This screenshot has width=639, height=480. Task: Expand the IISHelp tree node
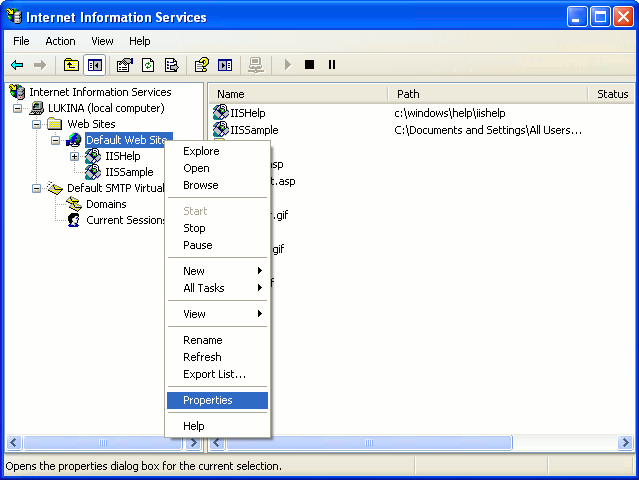point(75,156)
